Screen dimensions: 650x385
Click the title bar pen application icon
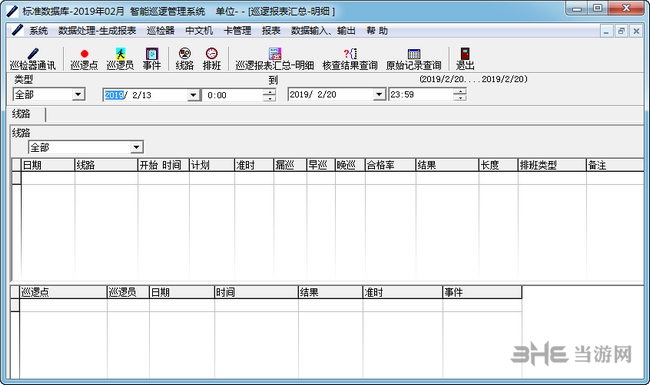(x=12, y=11)
